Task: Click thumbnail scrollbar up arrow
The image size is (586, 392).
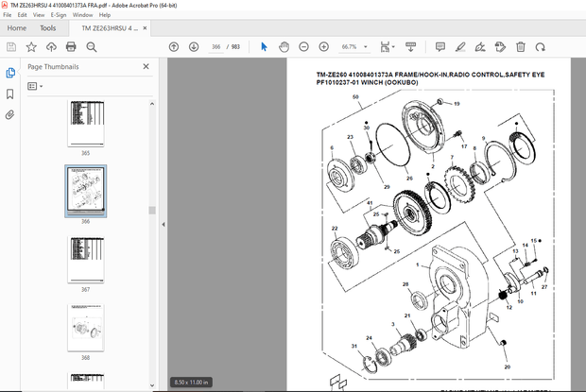Action: pos(152,104)
